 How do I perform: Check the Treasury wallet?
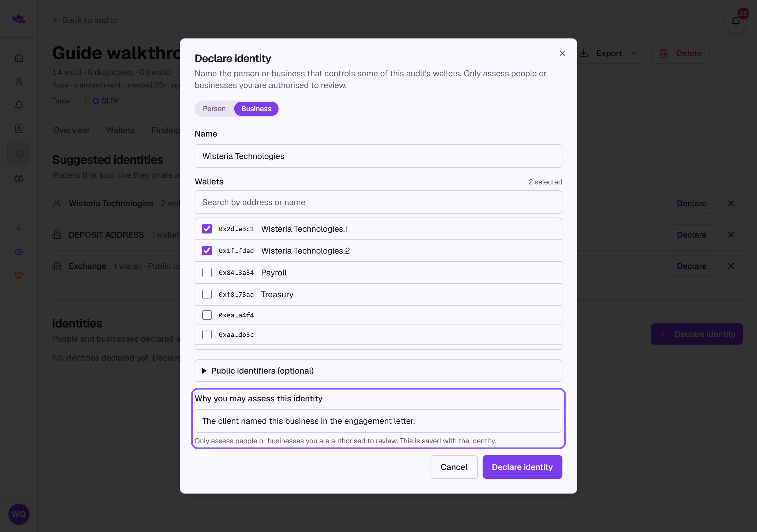[x=207, y=294]
